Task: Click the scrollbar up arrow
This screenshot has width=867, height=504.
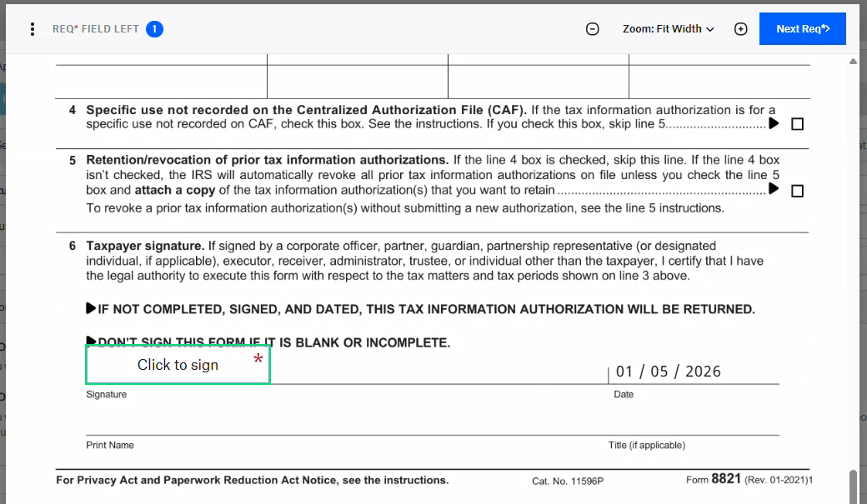Action: (854, 62)
